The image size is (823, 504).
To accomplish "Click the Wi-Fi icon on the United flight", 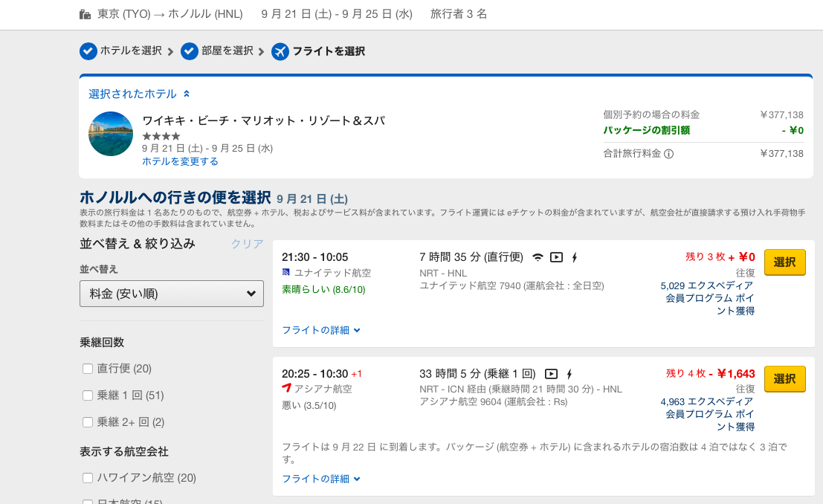I will [538, 256].
